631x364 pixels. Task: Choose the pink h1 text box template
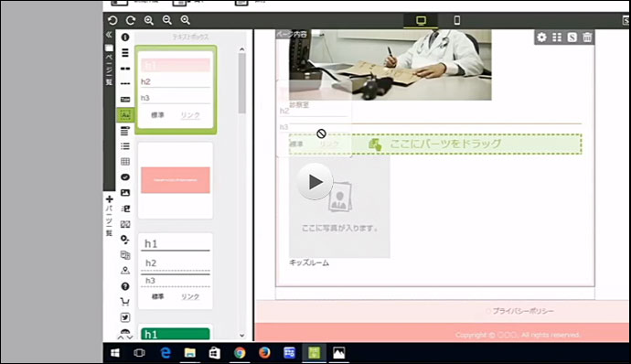176,90
